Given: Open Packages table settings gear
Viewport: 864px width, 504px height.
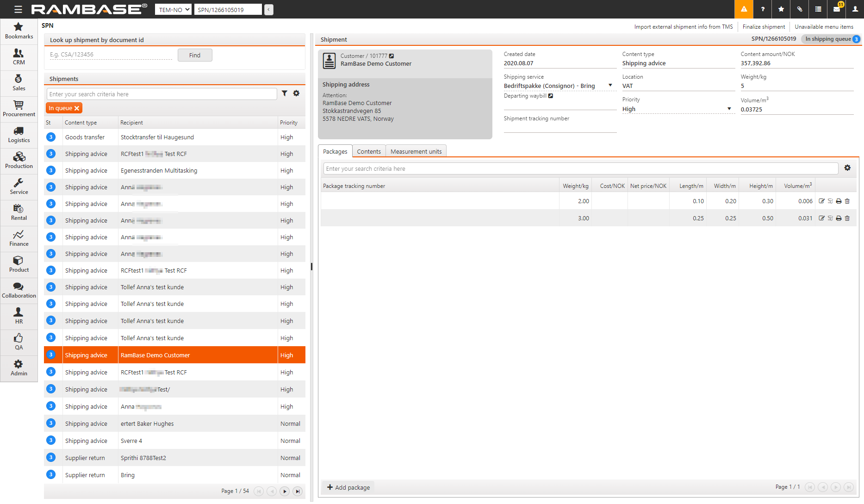Looking at the screenshot, I should pyautogui.click(x=847, y=168).
